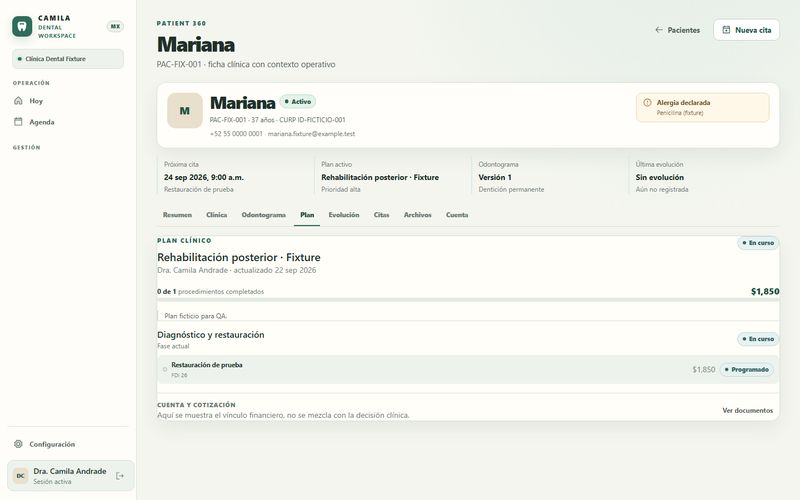Click the plan progress bar

pos(468,300)
